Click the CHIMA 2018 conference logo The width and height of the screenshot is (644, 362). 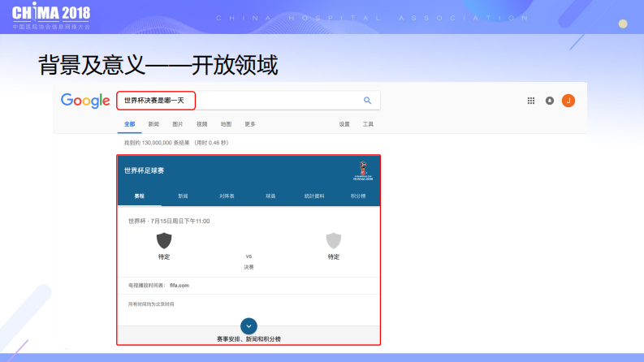(x=51, y=16)
